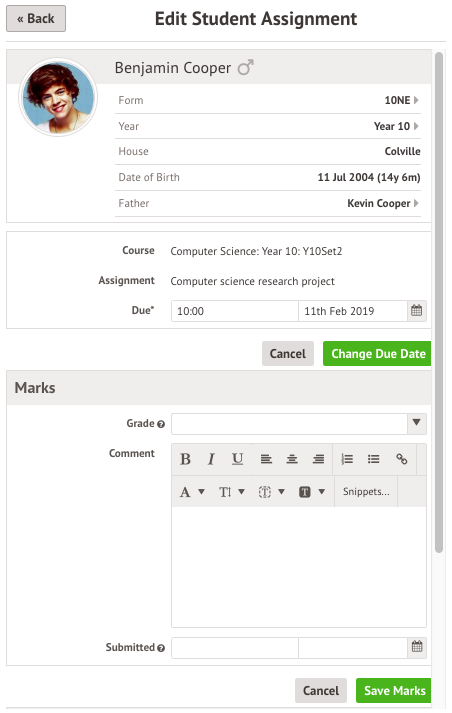Open the submitted date calendar picker
This screenshot has width=452, height=713.
417,647
